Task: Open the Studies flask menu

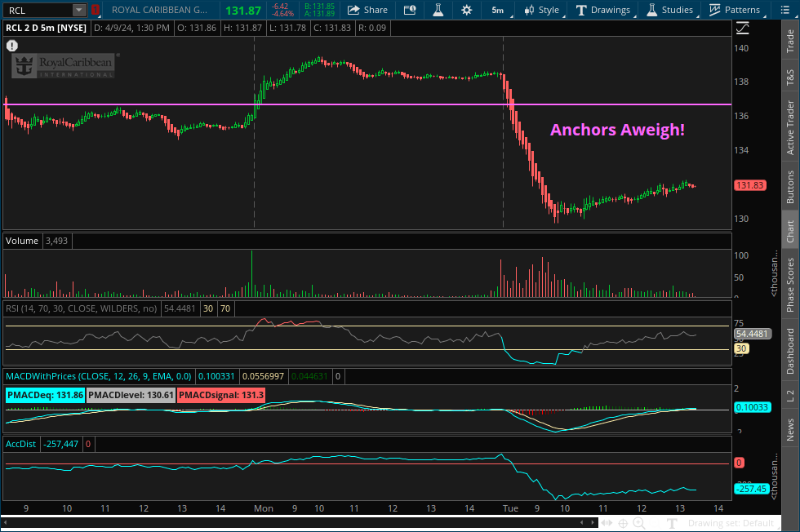Action: coord(670,10)
